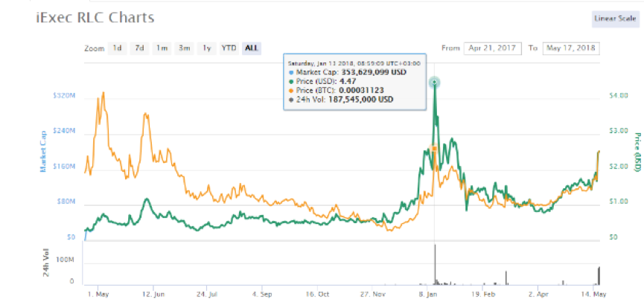Click the 19. Feb date label
The image size is (644, 302).
pyautogui.click(x=483, y=295)
